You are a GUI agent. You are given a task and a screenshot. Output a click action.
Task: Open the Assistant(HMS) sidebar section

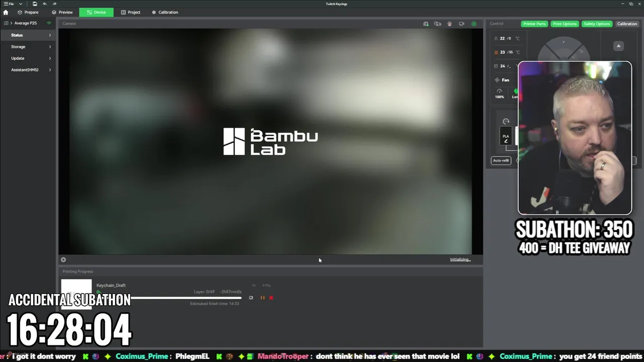[x=28, y=70]
